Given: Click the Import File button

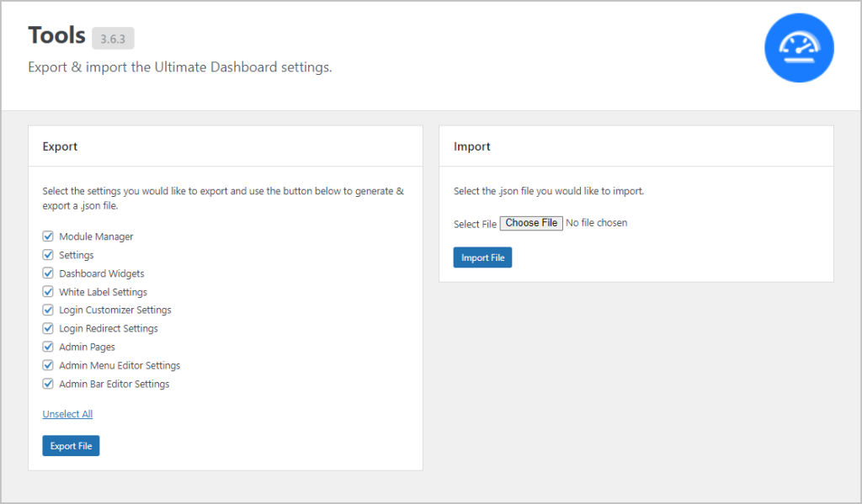Looking at the screenshot, I should 482,257.
